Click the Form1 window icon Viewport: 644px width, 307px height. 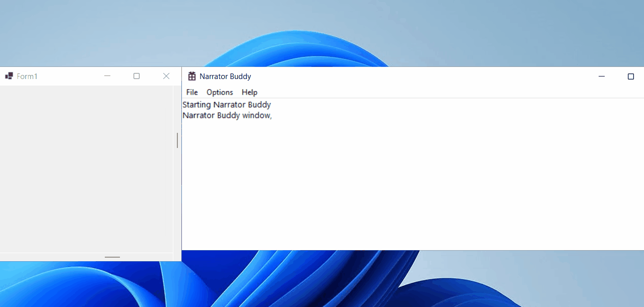click(x=9, y=75)
